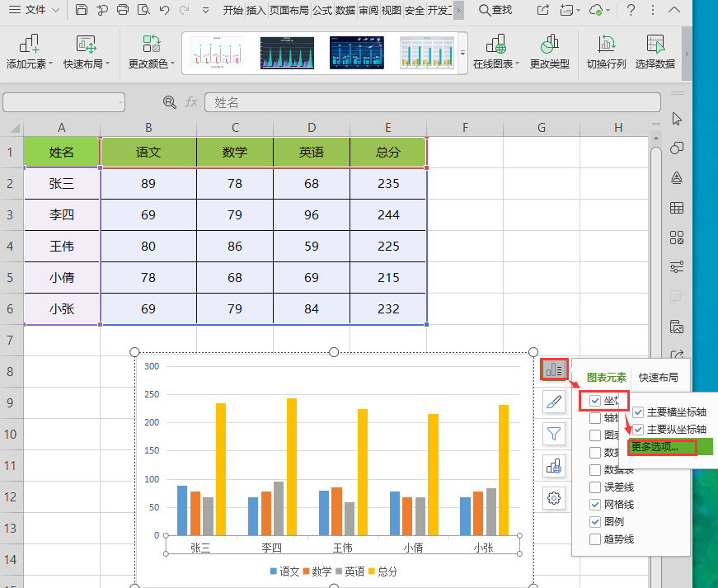Image resolution: width=718 pixels, height=588 pixels.
Task: Click the save icon in the title bar
Action: coord(81,10)
